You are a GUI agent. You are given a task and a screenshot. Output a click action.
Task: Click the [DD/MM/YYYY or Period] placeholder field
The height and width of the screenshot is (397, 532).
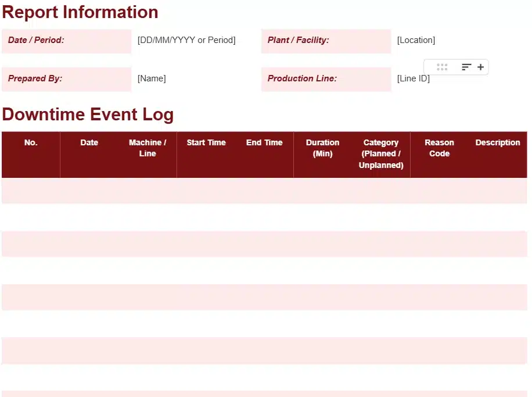(186, 40)
